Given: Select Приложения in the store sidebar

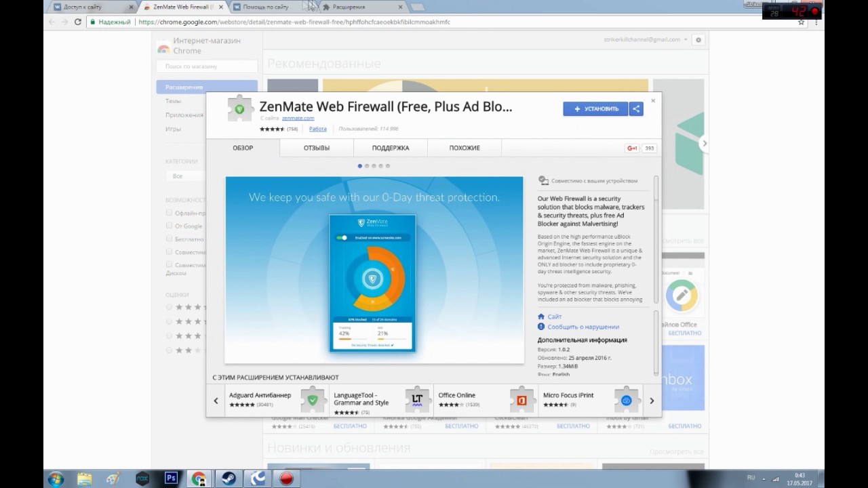Looking at the screenshot, I should (184, 115).
